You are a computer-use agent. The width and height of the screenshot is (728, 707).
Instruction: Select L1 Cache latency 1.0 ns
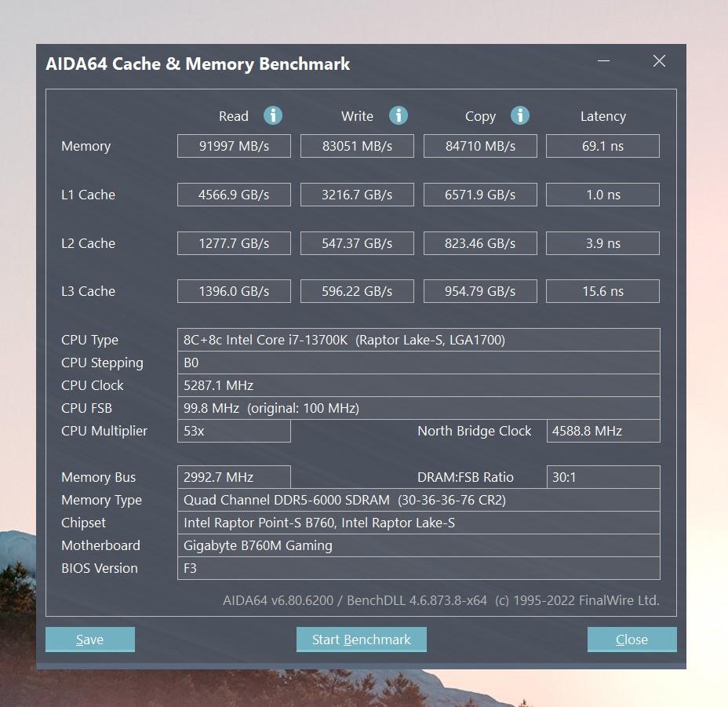click(x=602, y=195)
